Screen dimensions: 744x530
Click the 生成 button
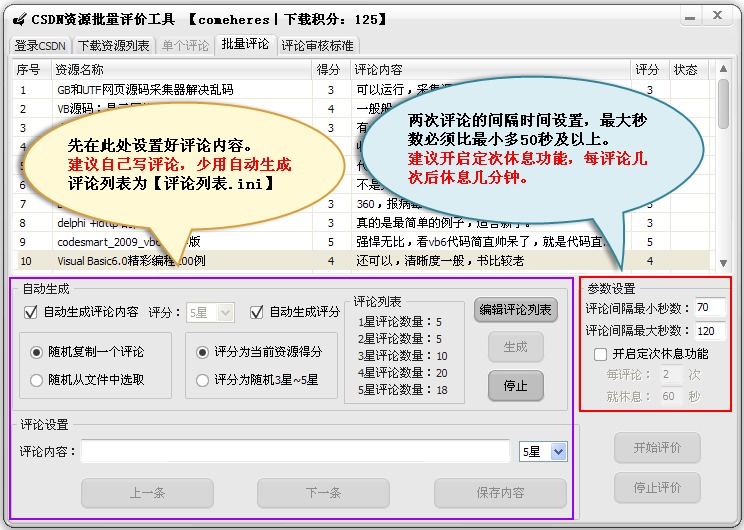[515, 347]
